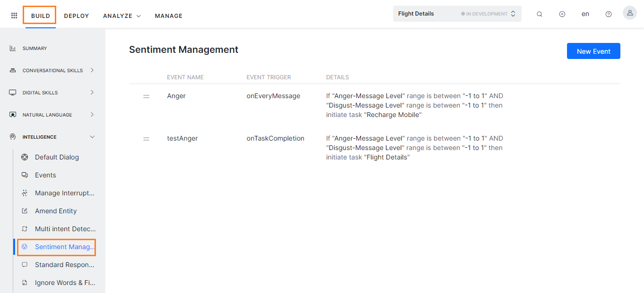Viewport: 644px width, 293px height.
Task: Open the apps grid icon top left
Action: point(14,15)
